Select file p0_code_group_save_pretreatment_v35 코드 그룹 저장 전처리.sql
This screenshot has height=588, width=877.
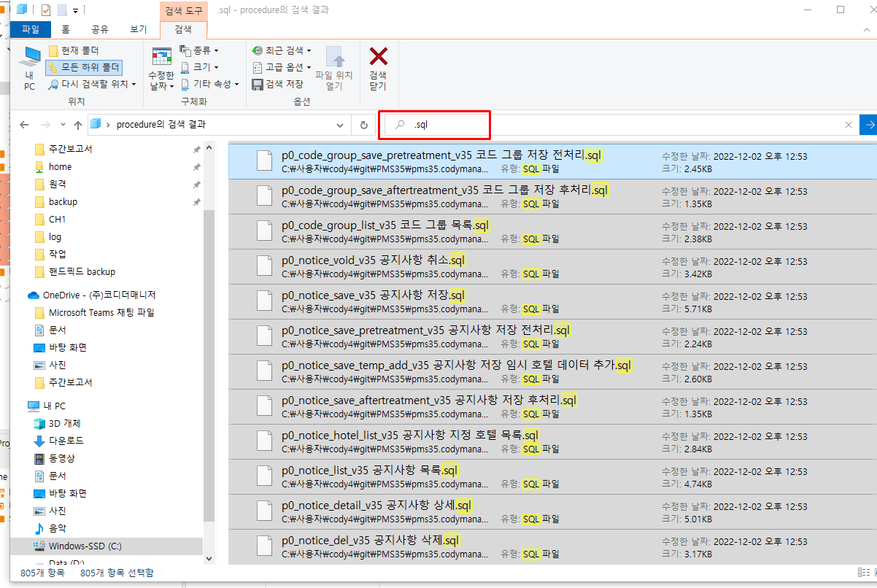[x=553, y=162]
